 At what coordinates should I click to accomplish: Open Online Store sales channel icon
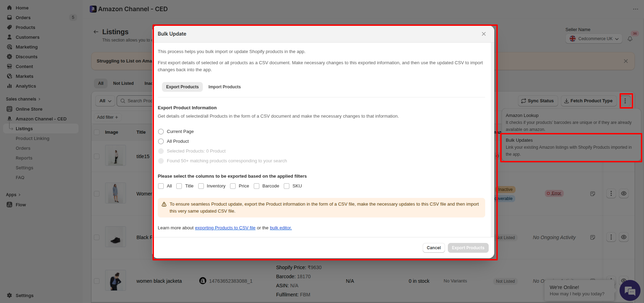tap(9, 109)
